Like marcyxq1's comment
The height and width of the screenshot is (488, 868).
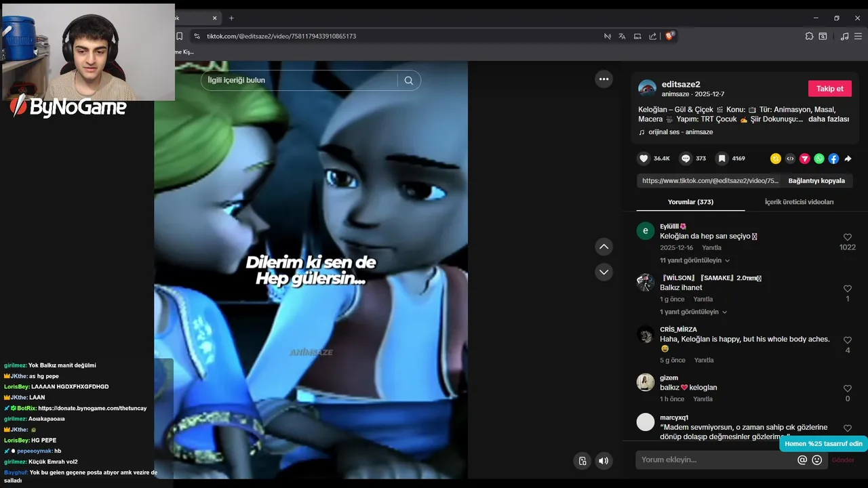848,428
